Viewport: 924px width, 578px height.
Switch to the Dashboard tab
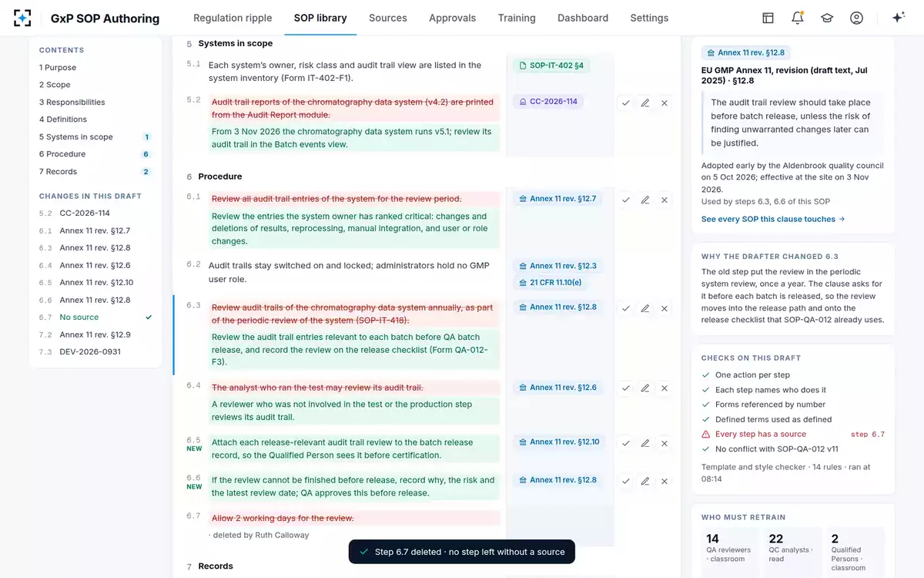click(x=583, y=18)
